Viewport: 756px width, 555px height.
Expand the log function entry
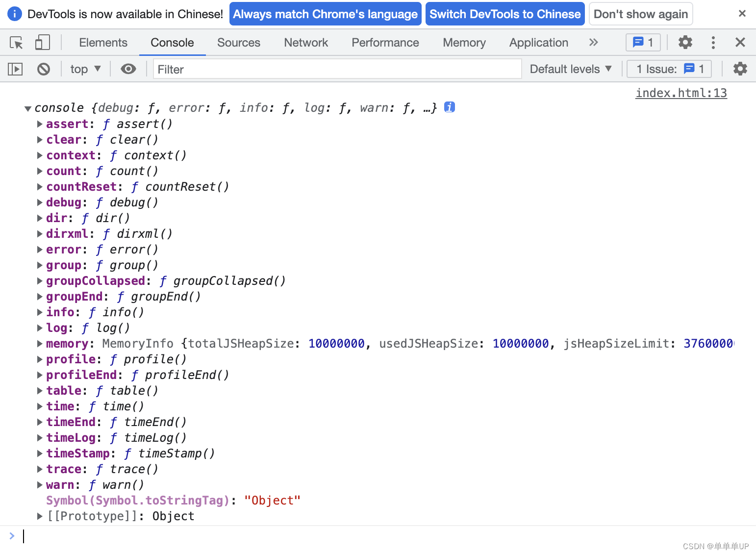(40, 328)
